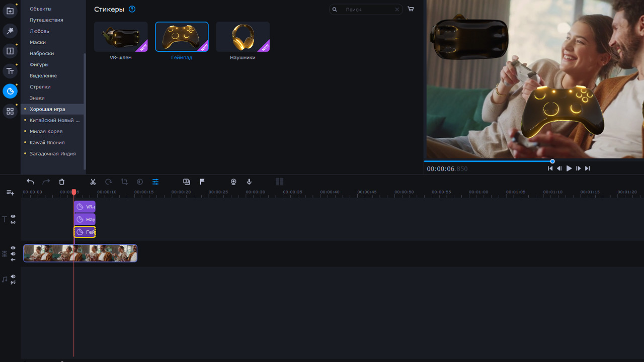Open the Import media tab in sidebar

(x=10, y=11)
